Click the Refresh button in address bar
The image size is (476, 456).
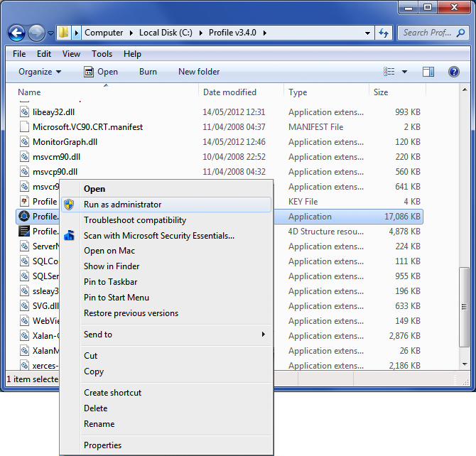pos(384,33)
